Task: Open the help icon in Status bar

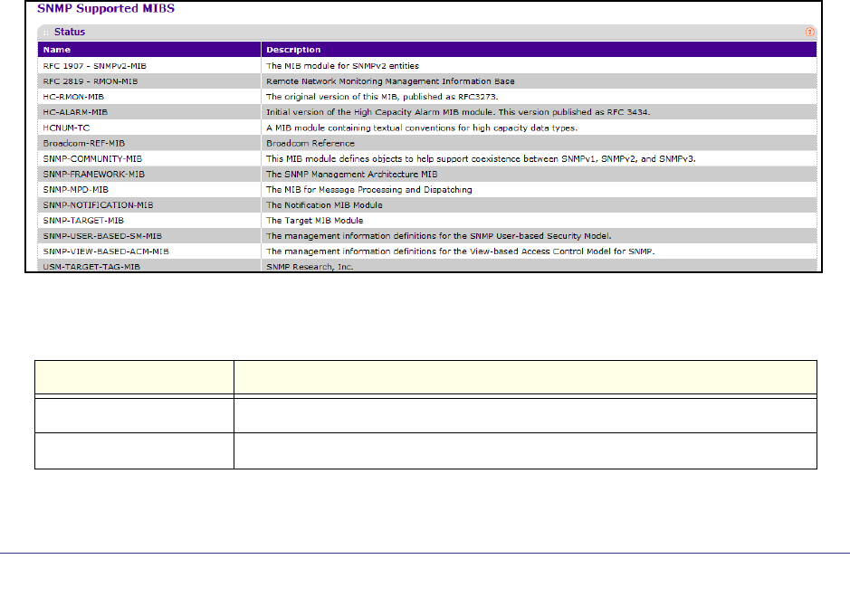Action: (x=809, y=32)
